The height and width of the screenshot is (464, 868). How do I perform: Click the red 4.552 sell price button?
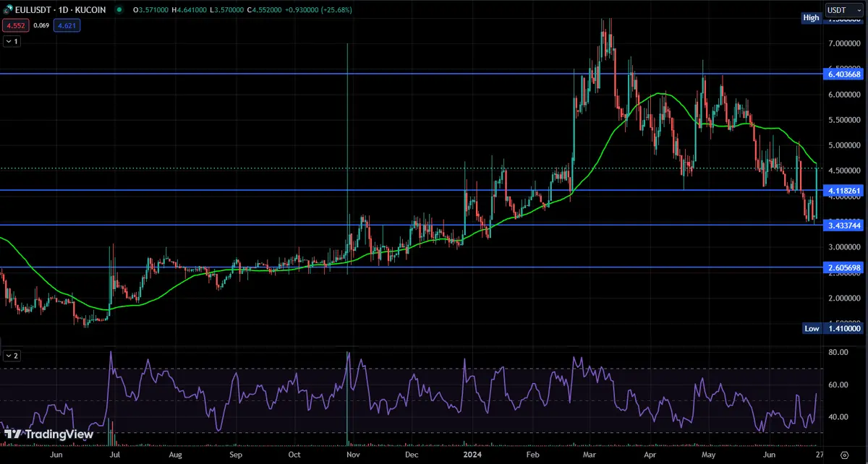(x=14, y=25)
